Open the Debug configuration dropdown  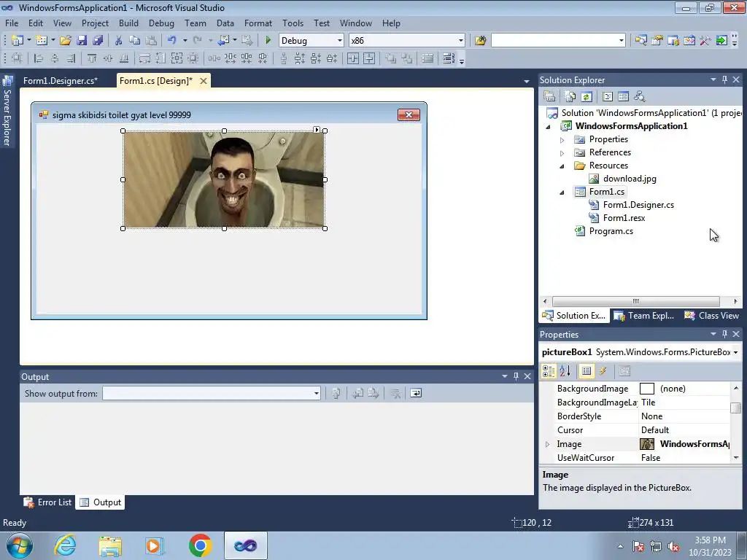click(340, 41)
